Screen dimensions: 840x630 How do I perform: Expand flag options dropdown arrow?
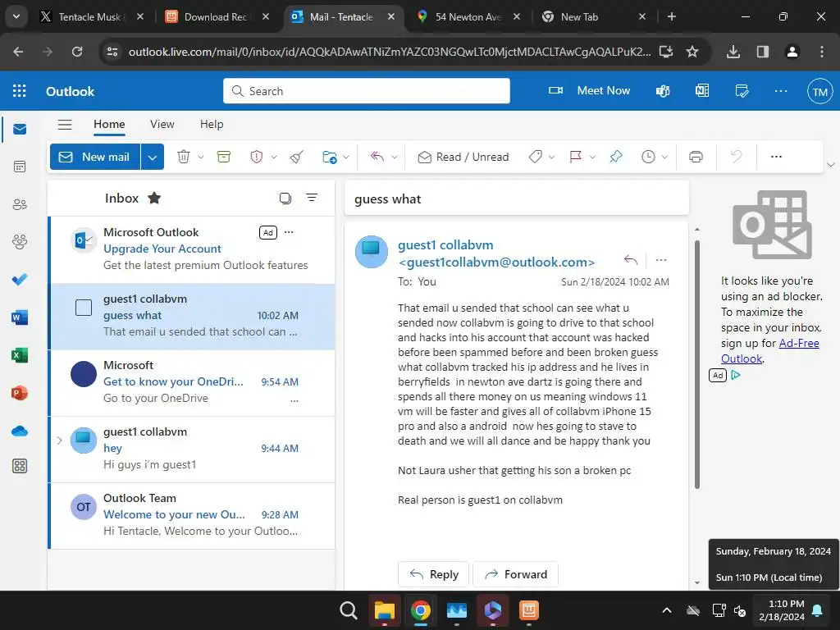click(592, 157)
